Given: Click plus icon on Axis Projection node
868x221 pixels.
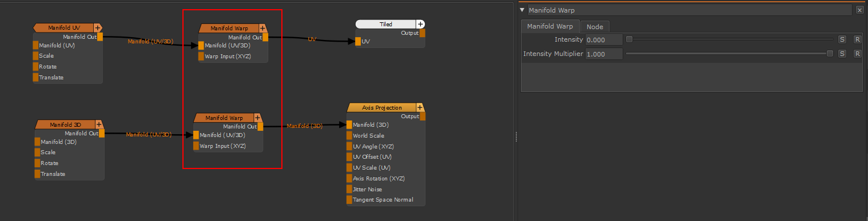Looking at the screenshot, I should click(x=420, y=107).
